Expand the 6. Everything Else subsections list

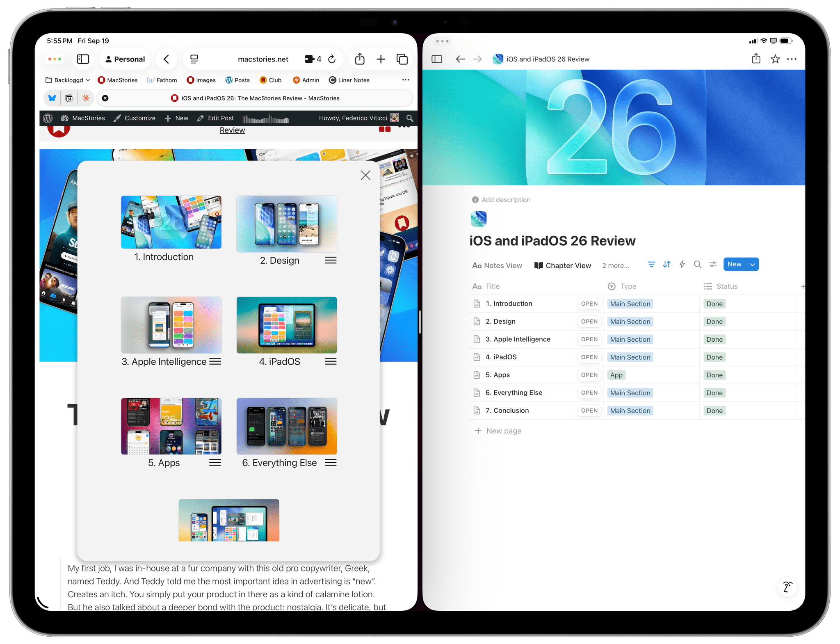331,463
